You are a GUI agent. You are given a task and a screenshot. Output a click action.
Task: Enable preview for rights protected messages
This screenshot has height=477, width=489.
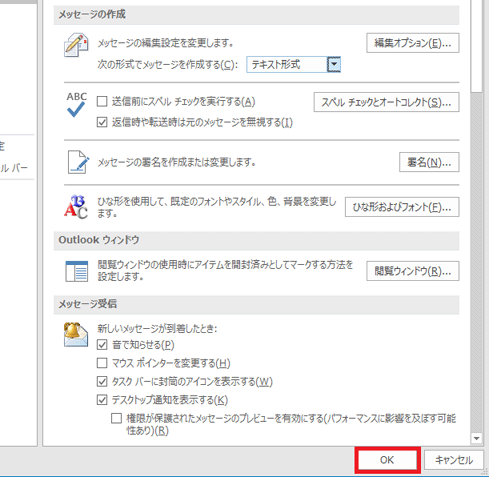point(116,418)
